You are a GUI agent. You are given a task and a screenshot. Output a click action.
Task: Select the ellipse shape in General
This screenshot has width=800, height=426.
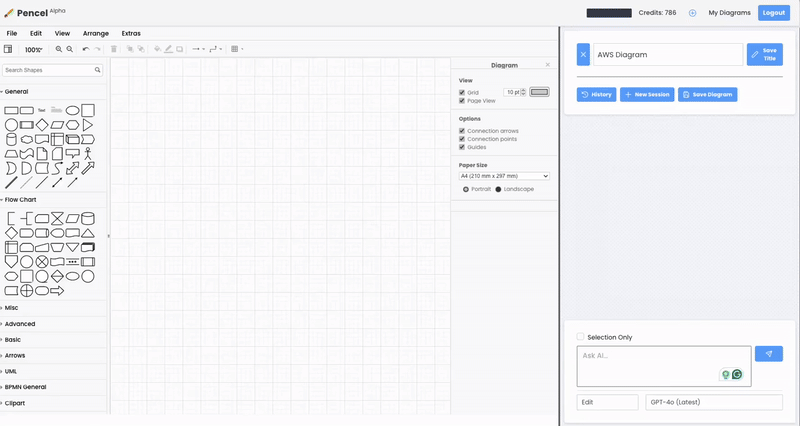pyautogui.click(x=72, y=111)
